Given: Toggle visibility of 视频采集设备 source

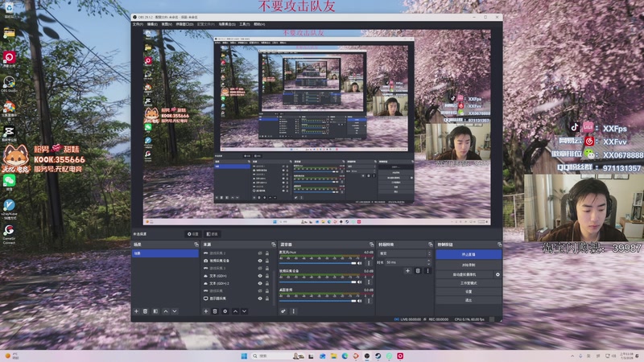Looking at the screenshot, I should (260, 261).
